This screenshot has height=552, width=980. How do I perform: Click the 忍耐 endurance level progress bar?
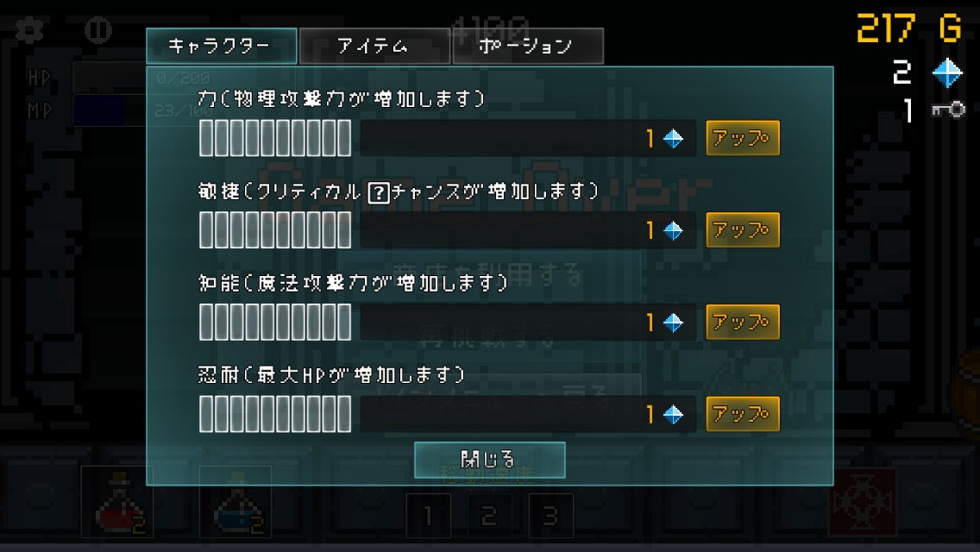point(275,414)
